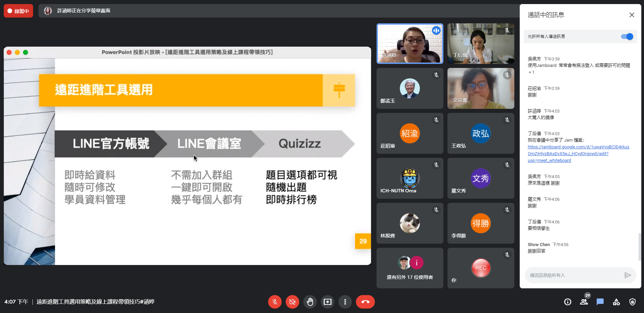Toggle allow everyone to send messages switch
This screenshot has width=644, height=313.
tap(627, 37)
